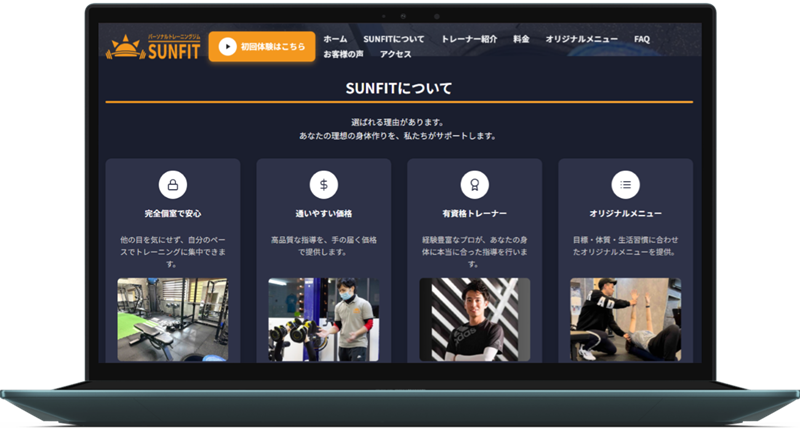This screenshot has height=430, width=800.
Task: Click the 完全個室で安心 card title
Action: (173, 213)
